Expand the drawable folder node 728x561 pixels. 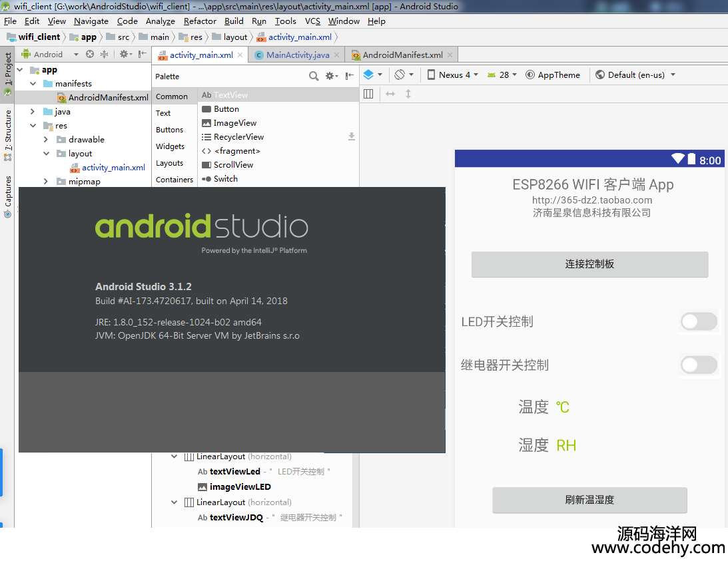[x=45, y=139]
